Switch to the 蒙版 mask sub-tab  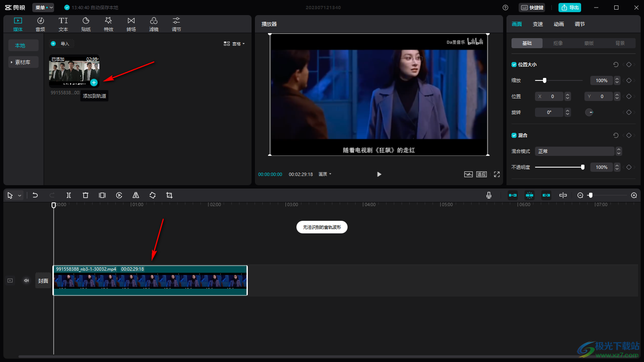point(589,43)
